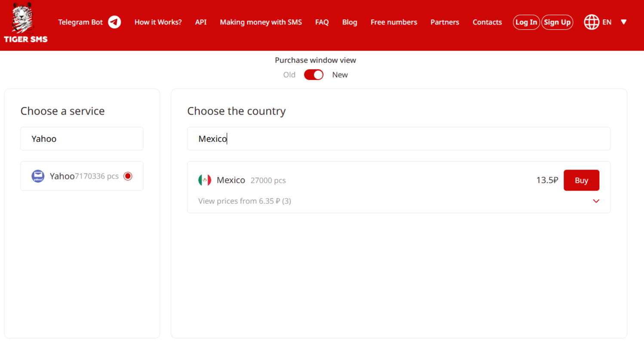Expand Mexico prices with the chevron
The width and height of the screenshot is (644, 356).
pyautogui.click(x=596, y=201)
